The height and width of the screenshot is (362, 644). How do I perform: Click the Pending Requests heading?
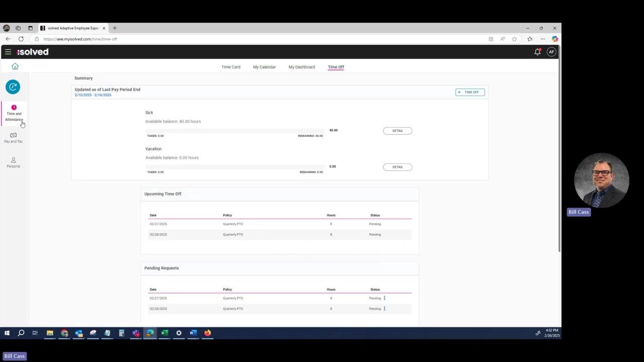pyautogui.click(x=162, y=268)
